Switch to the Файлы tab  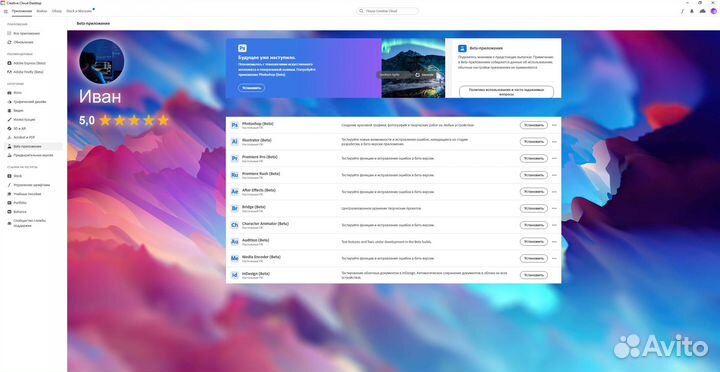coord(41,11)
